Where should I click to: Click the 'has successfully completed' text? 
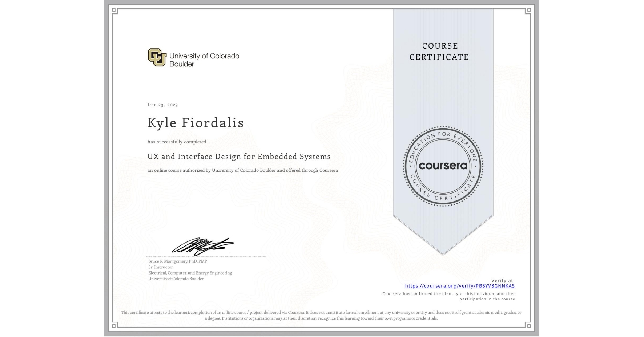point(177,142)
